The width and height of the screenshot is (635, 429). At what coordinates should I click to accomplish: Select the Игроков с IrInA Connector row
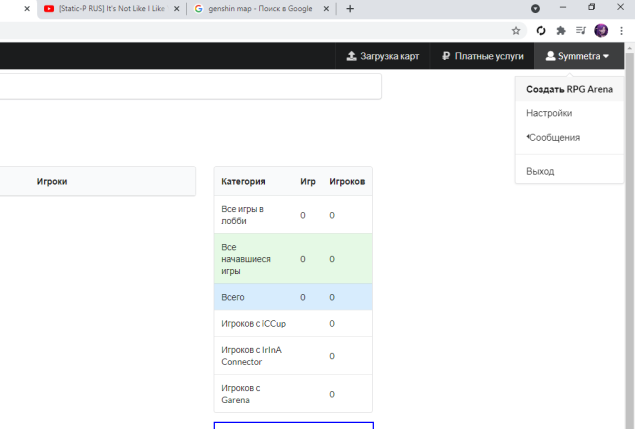(293, 356)
